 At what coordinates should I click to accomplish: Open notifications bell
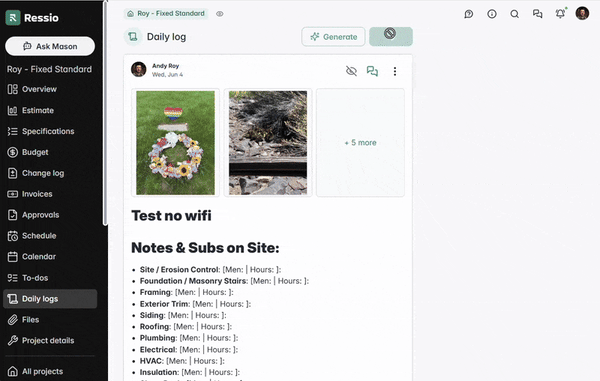click(560, 14)
